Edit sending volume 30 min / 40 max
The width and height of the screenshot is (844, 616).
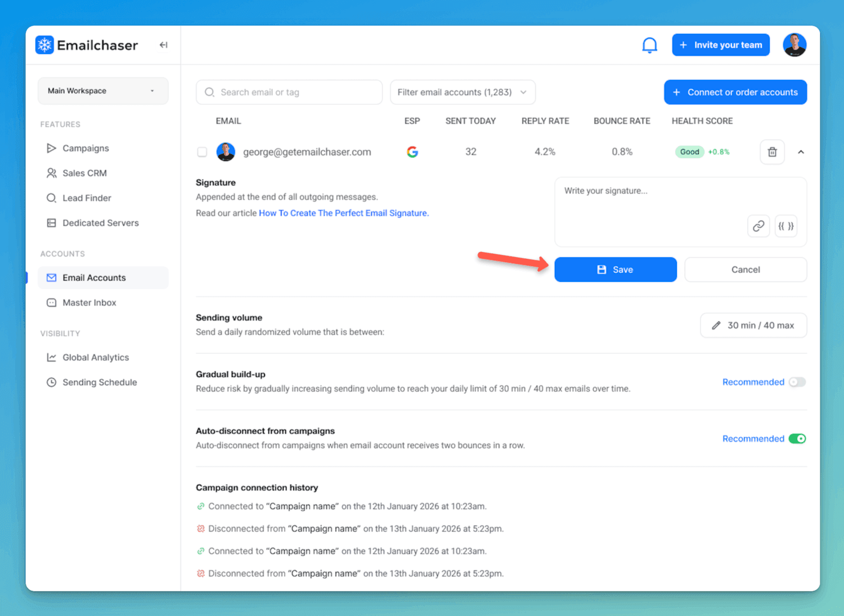753,325
